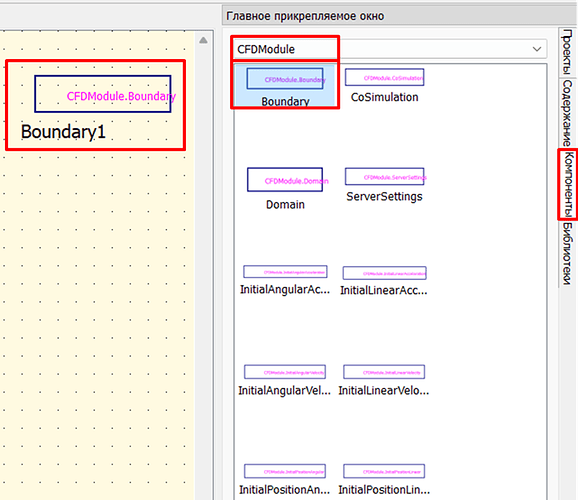The image size is (578, 500).
Task: Open the Содержание side tab
Action: (568, 113)
